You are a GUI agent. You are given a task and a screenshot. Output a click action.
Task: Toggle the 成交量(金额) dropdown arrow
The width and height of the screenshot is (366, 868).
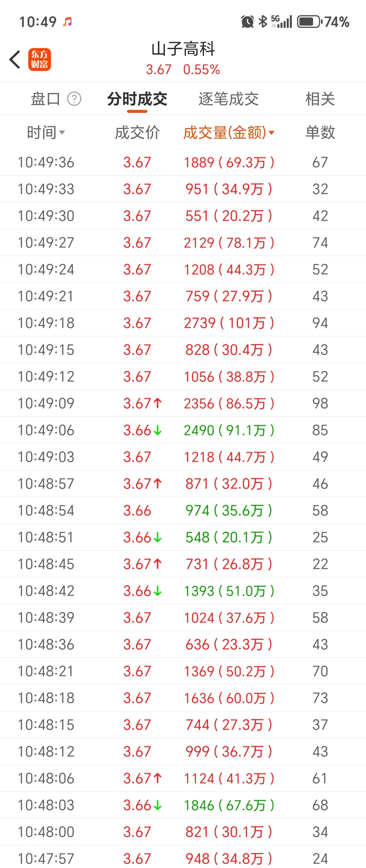pyautogui.click(x=271, y=132)
